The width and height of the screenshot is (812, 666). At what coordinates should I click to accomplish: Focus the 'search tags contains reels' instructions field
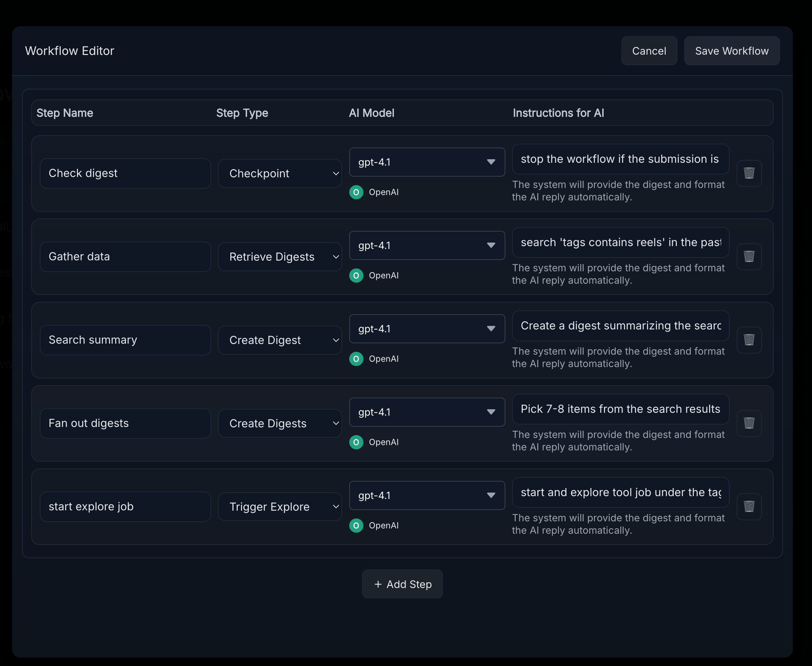tap(620, 243)
